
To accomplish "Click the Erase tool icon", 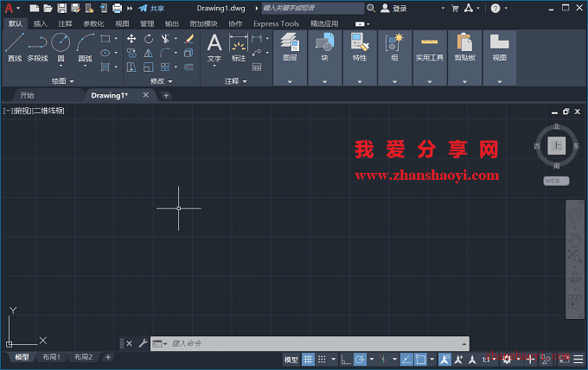I will pyautogui.click(x=189, y=39).
